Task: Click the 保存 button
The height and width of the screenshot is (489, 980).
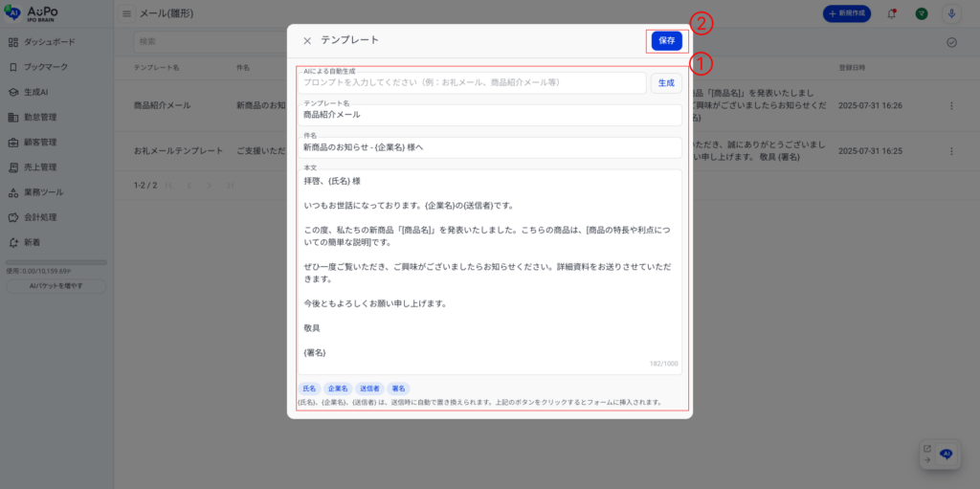Action: click(x=666, y=41)
